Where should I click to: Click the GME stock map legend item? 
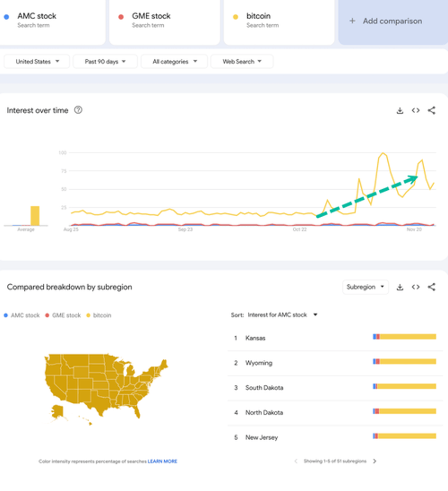click(x=63, y=316)
